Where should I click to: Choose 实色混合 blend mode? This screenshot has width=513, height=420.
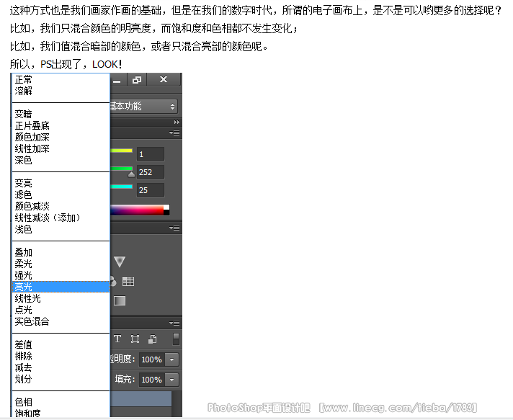[61, 321]
